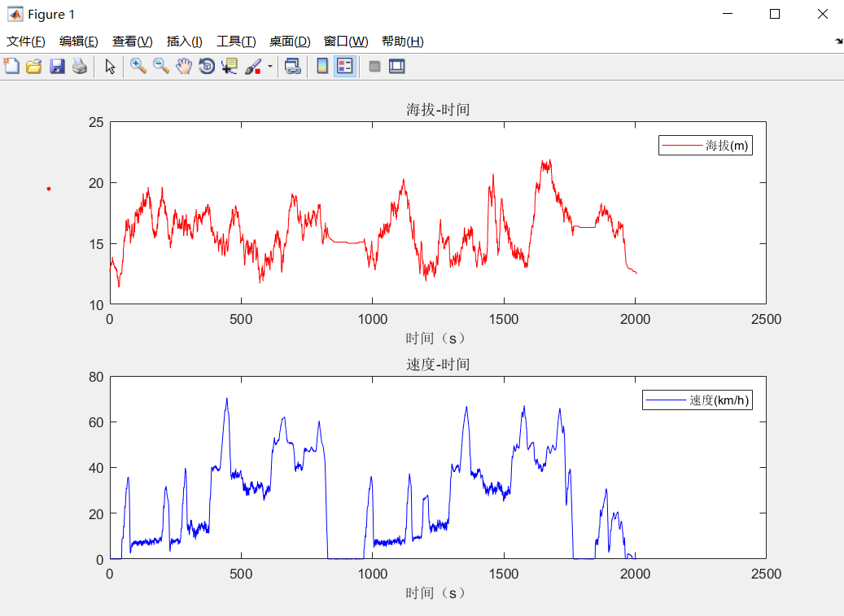This screenshot has height=616, width=844.
Task: Select the Pan hand tool
Action: point(184,66)
